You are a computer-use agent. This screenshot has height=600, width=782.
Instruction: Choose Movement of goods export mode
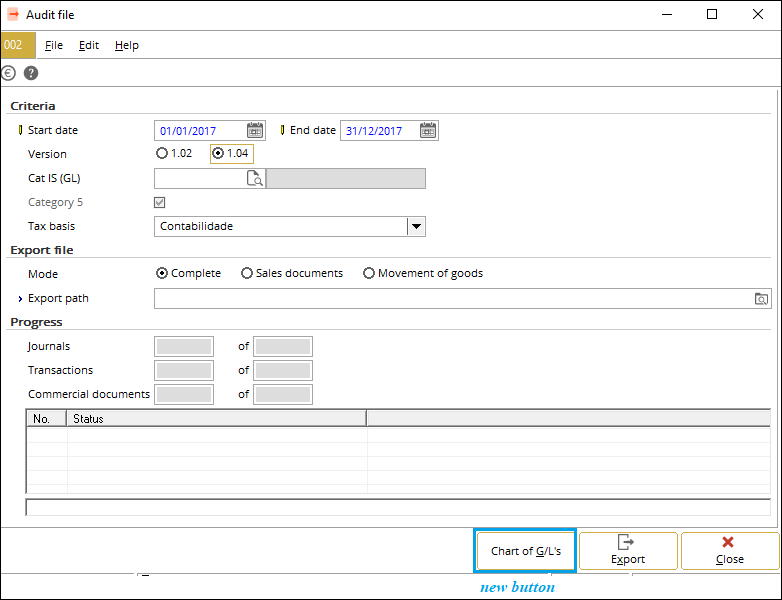[x=369, y=273]
